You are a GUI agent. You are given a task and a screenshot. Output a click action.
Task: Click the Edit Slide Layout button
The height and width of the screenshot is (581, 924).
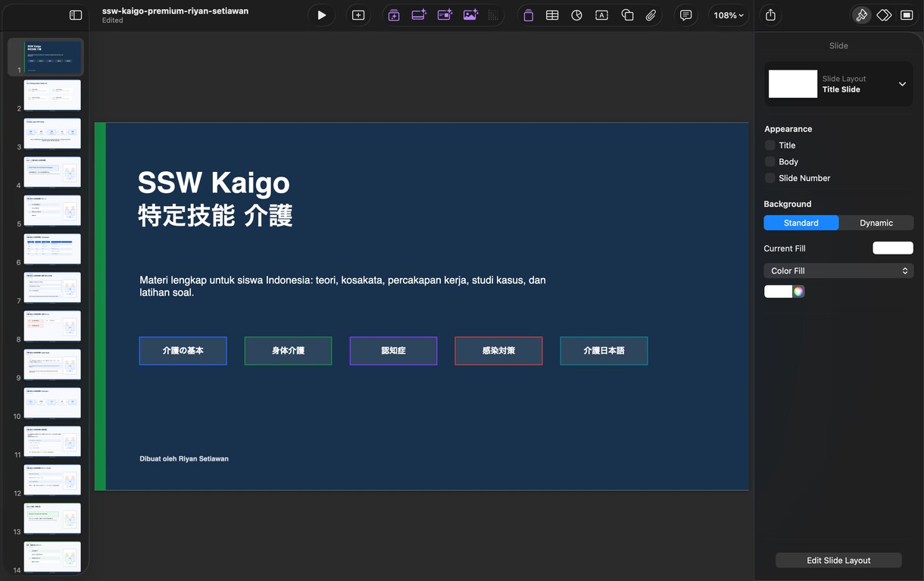[838, 561]
